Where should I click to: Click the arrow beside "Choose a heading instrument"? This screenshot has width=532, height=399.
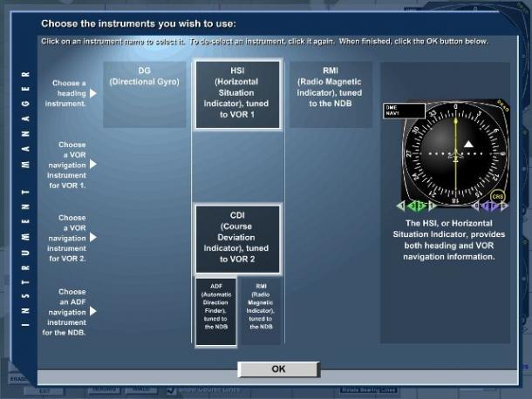tap(93, 93)
